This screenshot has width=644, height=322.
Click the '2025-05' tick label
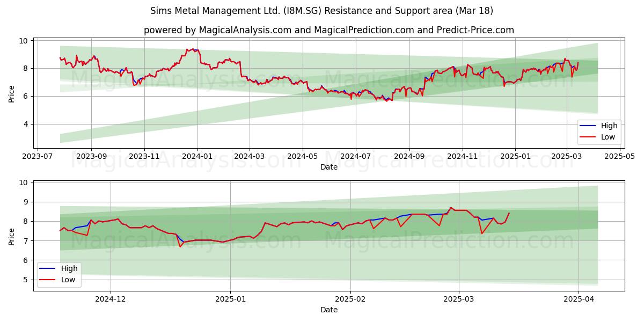click(x=620, y=157)
